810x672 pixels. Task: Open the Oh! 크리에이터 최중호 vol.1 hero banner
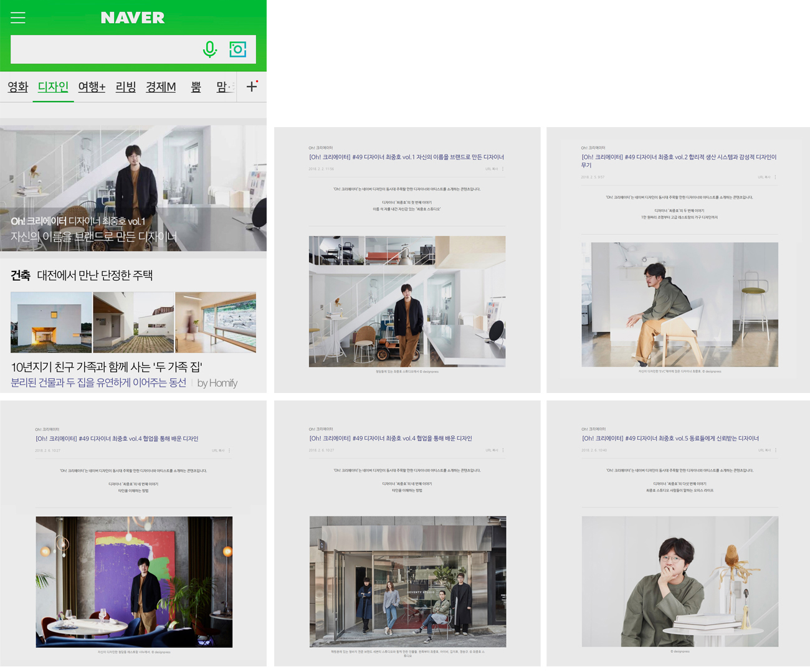(133, 188)
